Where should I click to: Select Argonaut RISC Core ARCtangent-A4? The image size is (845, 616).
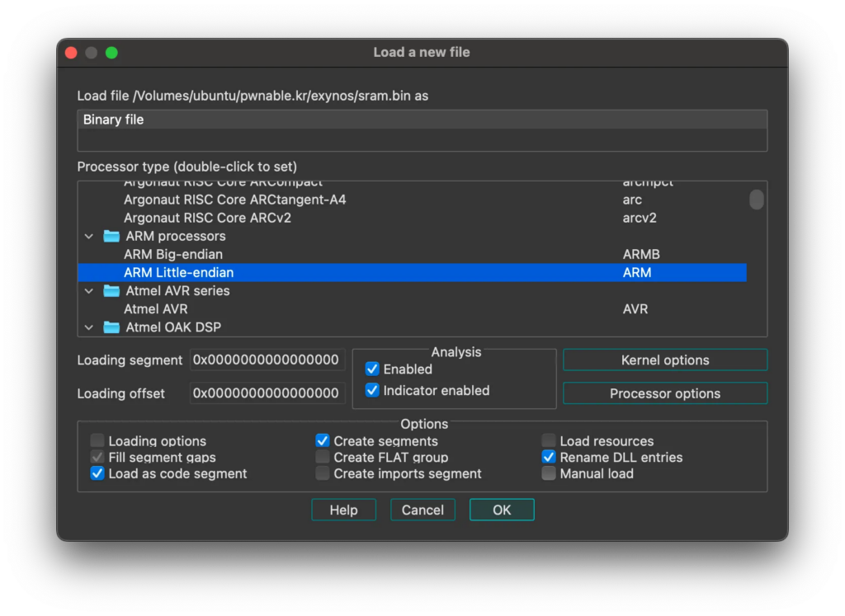coord(413,200)
